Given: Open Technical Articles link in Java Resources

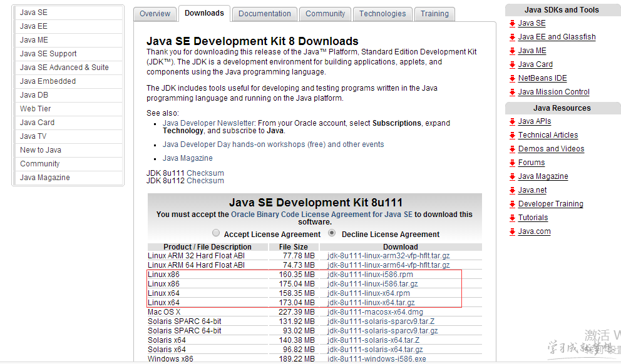Looking at the screenshot, I should [x=548, y=135].
